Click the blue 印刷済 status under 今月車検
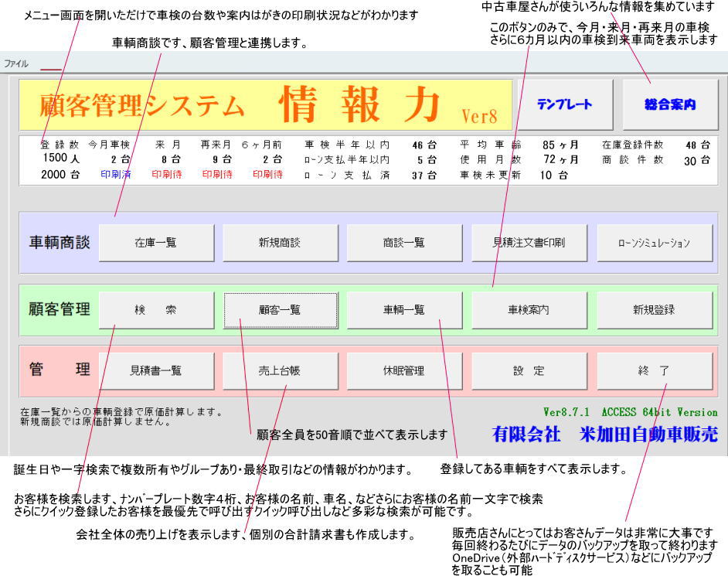This screenshot has height=576, width=728. click(116, 175)
